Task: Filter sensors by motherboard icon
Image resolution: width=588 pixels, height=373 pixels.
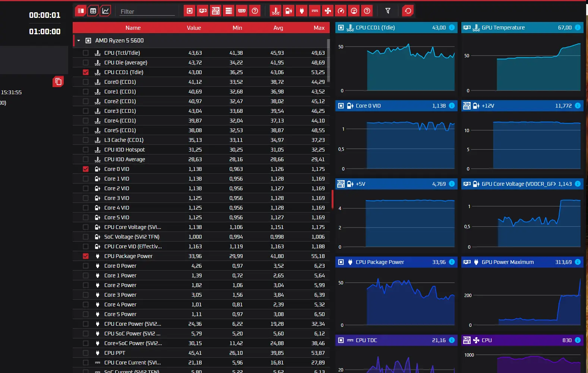Action: click(216, 11)
